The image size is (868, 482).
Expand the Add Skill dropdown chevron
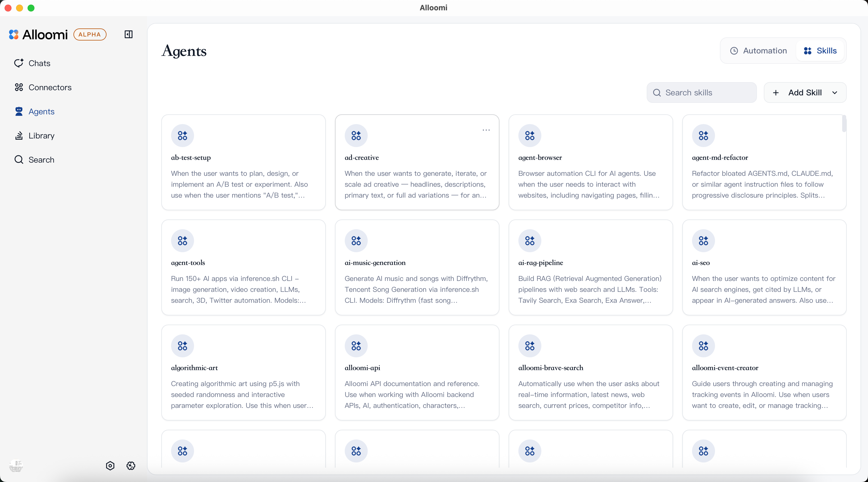coord(835,93)
